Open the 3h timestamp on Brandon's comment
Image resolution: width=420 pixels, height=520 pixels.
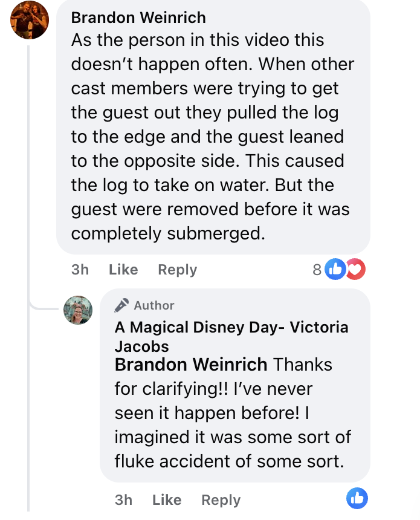click(80, 270)
